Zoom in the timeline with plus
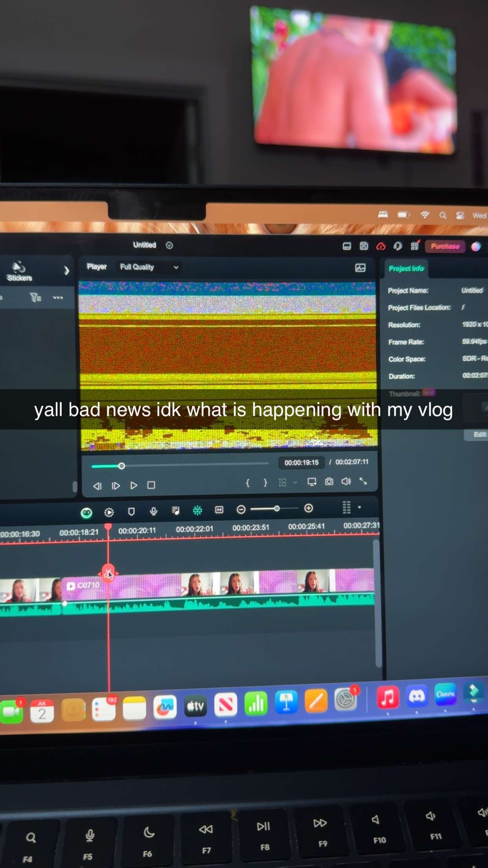Viewport: 488px width, 868px height. pos(309,508)
